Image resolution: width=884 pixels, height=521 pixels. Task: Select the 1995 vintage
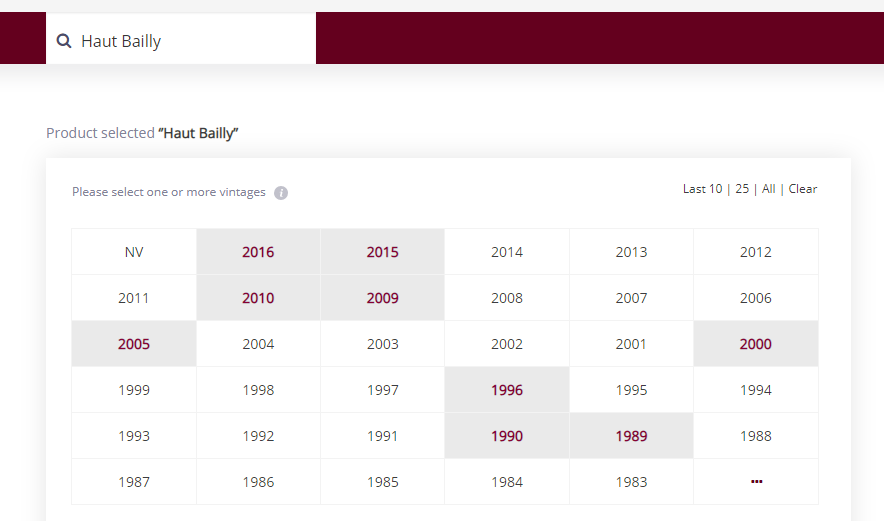(631, 390)
